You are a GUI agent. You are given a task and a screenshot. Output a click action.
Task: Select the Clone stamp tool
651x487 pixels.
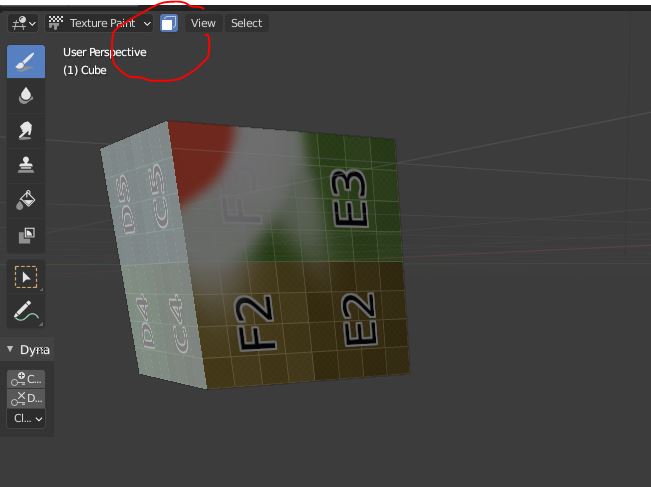click(x=26, y=166)
